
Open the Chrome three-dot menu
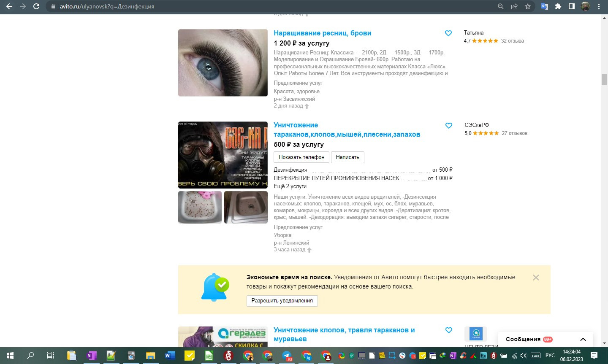(x=599, y=6)
